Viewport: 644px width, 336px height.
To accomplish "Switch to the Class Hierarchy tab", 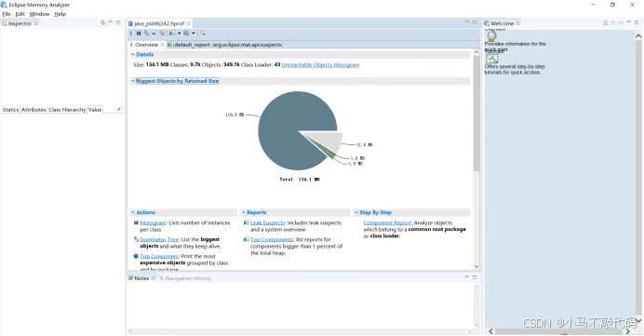I will [67, 110].
